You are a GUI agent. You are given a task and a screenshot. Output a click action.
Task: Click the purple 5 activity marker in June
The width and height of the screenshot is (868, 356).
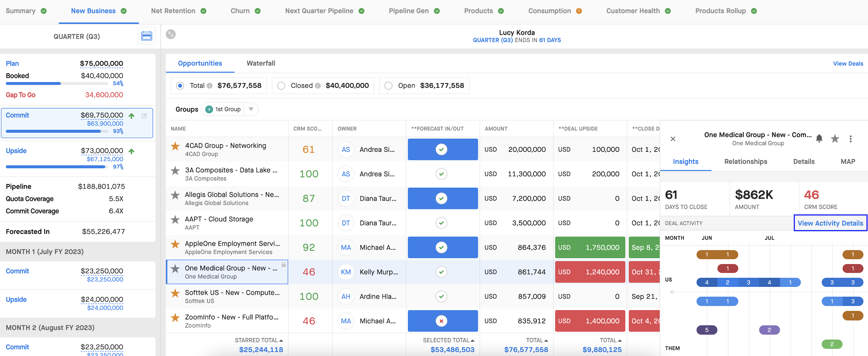[x=707, y=330]
